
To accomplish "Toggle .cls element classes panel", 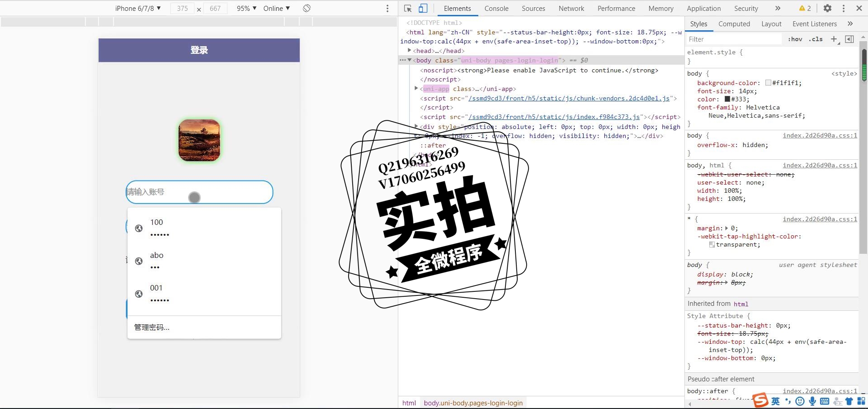I will (816, 39).
